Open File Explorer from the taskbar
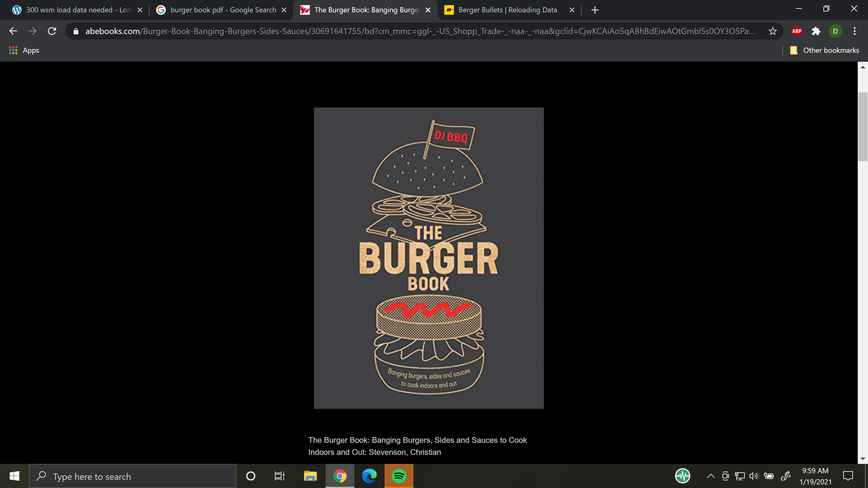The height and width of the screenshot is (488, 868). 310,476
